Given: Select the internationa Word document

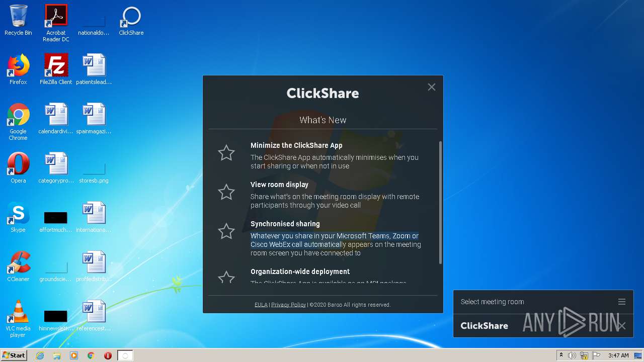Looking at the screenshot, I should click(x=94, y=218).
